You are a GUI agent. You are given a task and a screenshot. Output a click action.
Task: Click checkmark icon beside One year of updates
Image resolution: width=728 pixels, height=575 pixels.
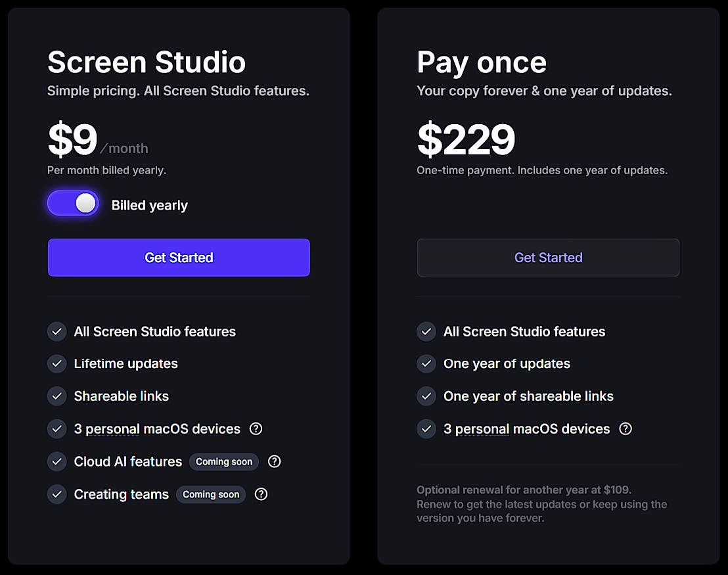tap(426, 364)
